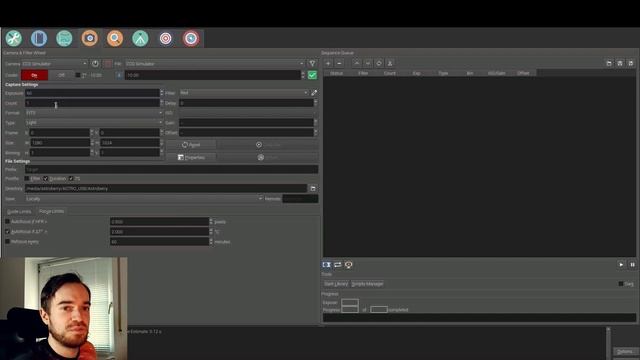Image resolution: width=640 pixels, height=360 pixels.
Task: Move the selected job down in queue
Action: [x=368, y=63]
